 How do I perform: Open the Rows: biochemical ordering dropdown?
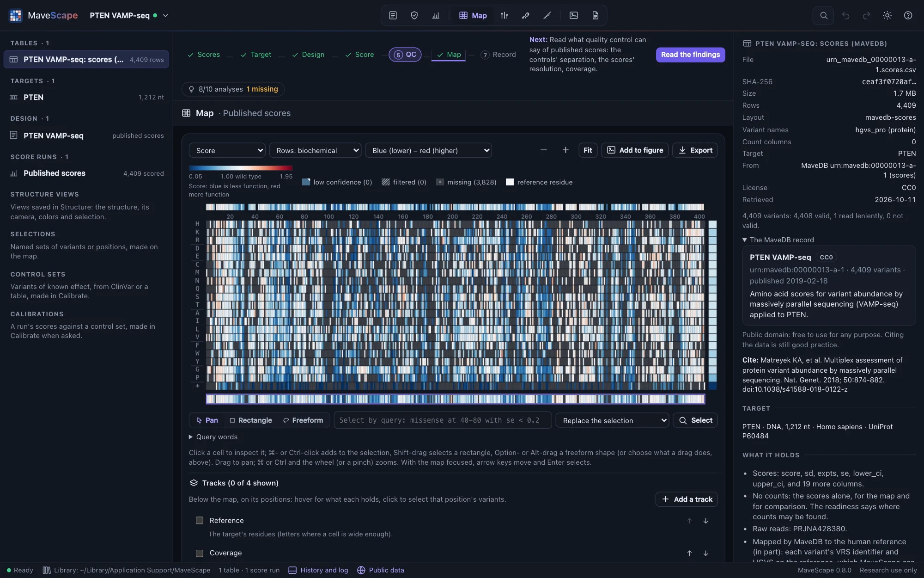(x=315, y=150)
